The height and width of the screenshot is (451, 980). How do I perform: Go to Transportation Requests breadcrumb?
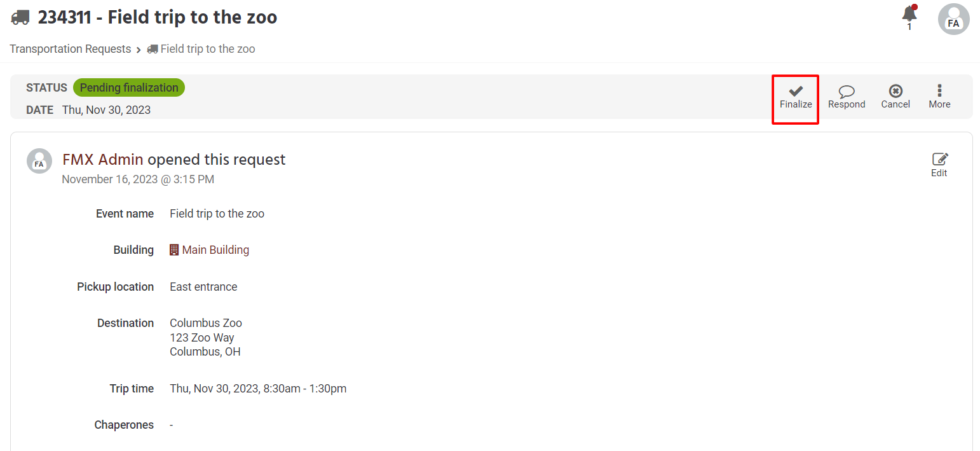coord(70,49)
